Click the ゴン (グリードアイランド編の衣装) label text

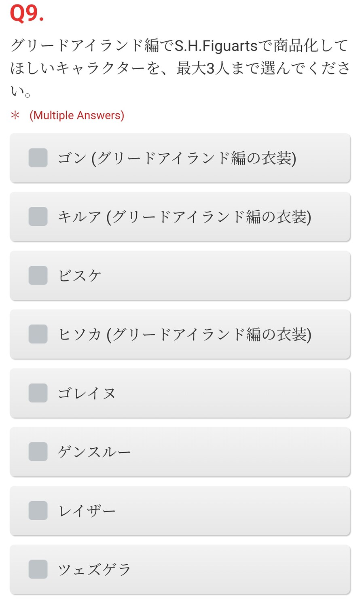point(177,158)
